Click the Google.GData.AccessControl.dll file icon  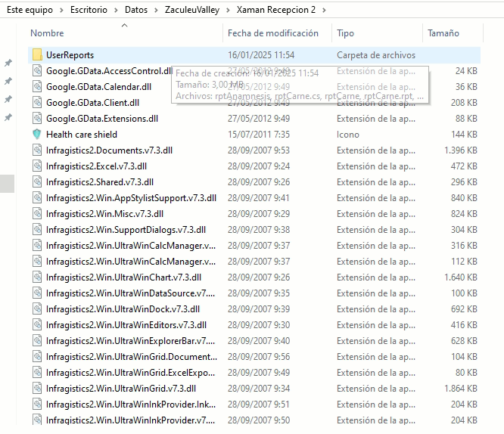[x=37, y=71]
